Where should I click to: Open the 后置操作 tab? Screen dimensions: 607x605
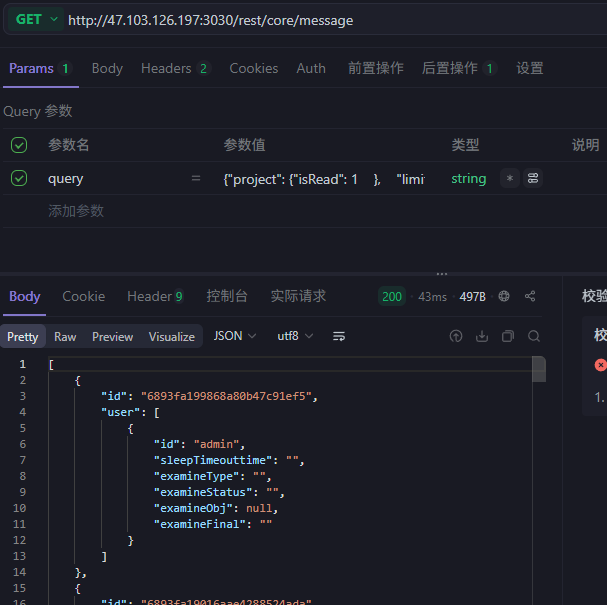pyautogui.click(x=459, y=69)
